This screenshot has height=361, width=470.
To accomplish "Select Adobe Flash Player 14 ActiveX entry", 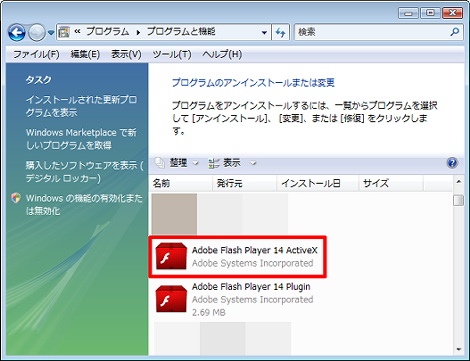I will tap(238, 257).
